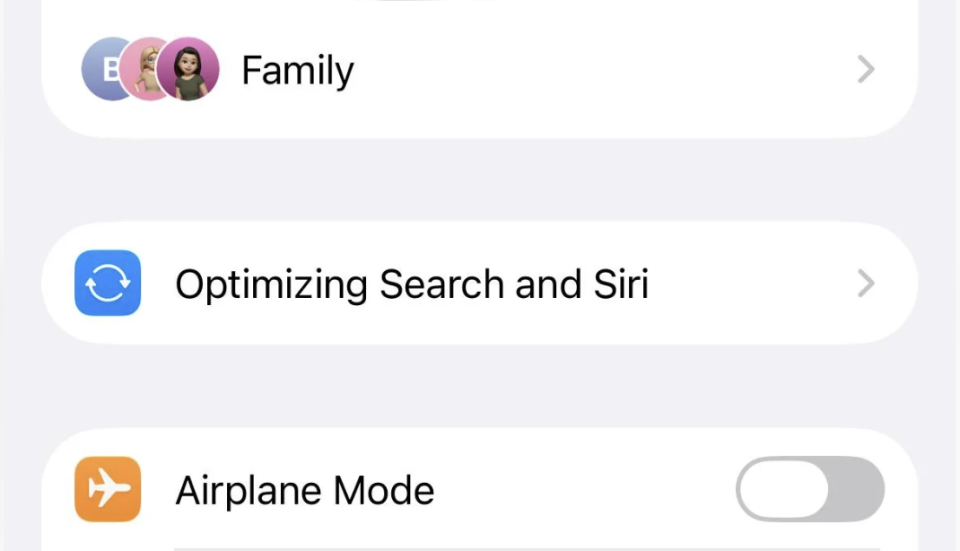Tap the Airplane Mode row's empty middle area
The image size is (960, 551).
585,489
